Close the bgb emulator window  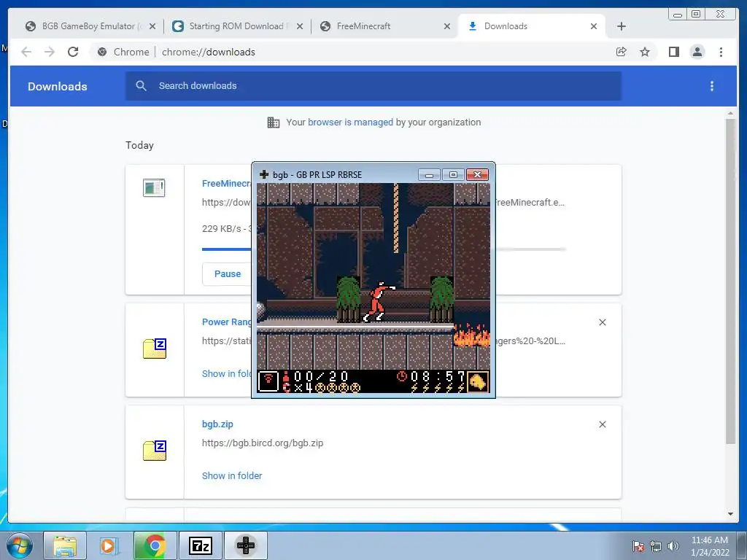point(477,175)
